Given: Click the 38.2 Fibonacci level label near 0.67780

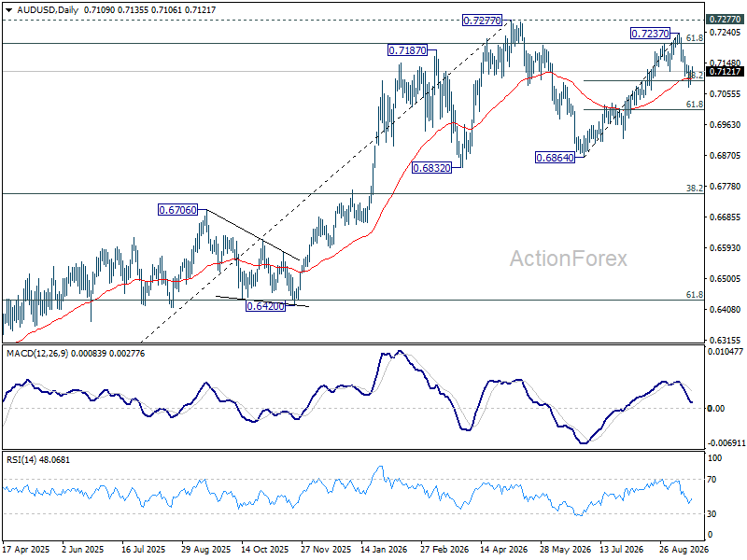Looking at the screenshot, I should (695, 189).
